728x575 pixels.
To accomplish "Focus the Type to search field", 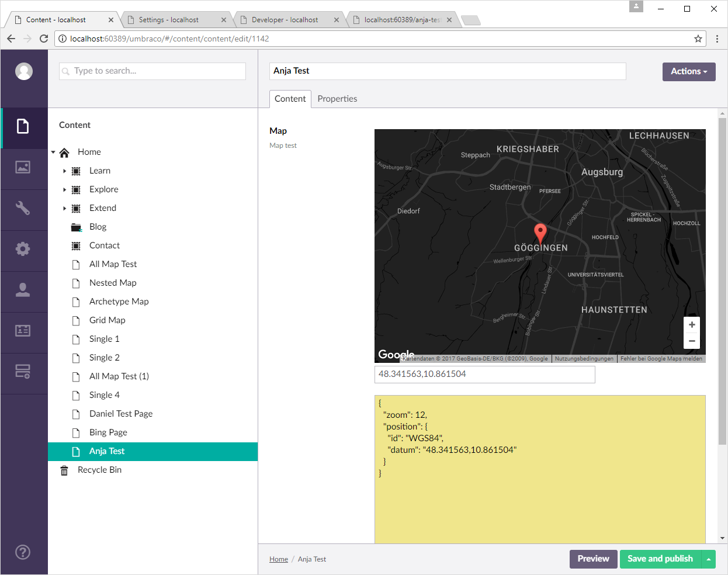I will pyautogui.click(x=152, y=71).
